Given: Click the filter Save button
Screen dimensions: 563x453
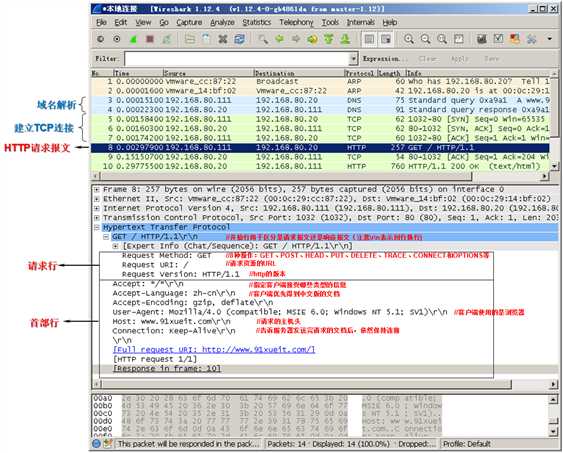Looking at the screenshot, I should pyautogui.click(x=492, y=59).
